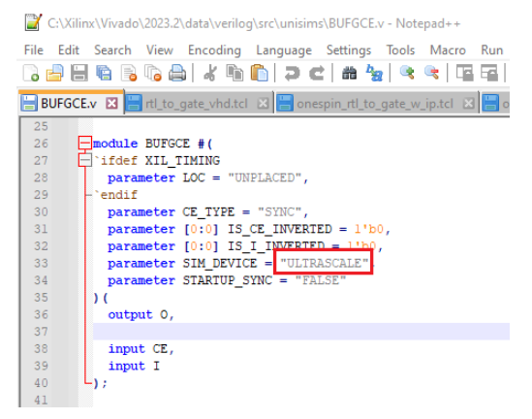The image size is (532, 419).
Task: Click the BUFGCE module name on line 26
Action: coord(168,144)
